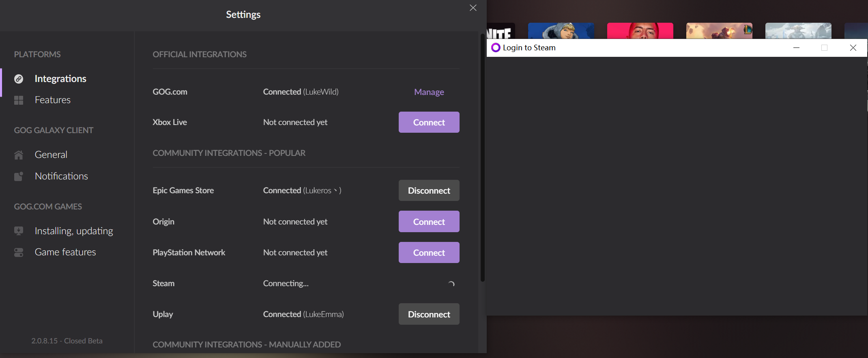This screenshot has height=358, width=868.
Task: Click the 'Settings' dialog title
Action: 243,15
